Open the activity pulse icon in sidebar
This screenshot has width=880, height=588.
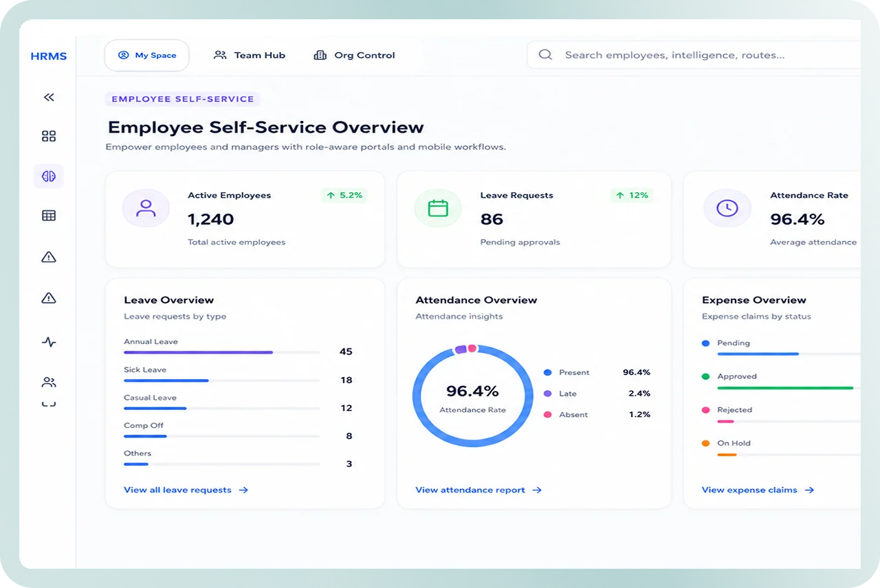point(49,341)
